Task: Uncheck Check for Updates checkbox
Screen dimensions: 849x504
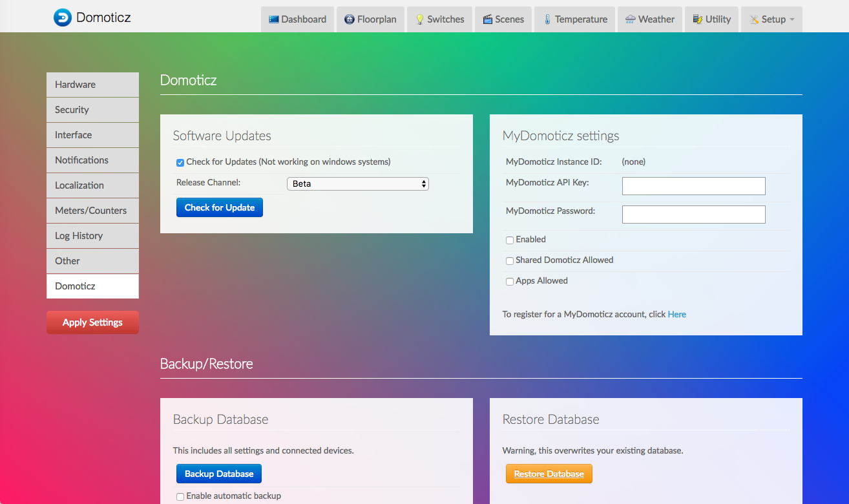Action: click(x=180, y=162)
